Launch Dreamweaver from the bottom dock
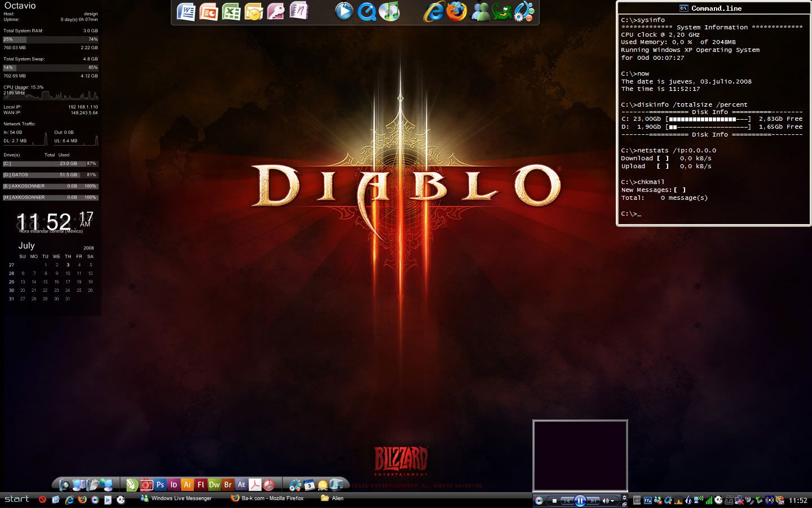812x508 pixels. (x=214, y=485)
